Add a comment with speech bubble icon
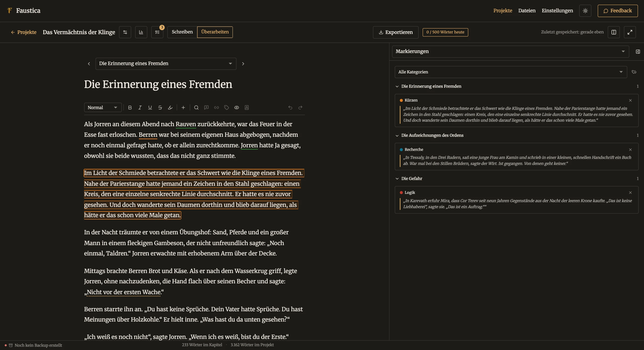The image size is (644, 350). [207, 108]
